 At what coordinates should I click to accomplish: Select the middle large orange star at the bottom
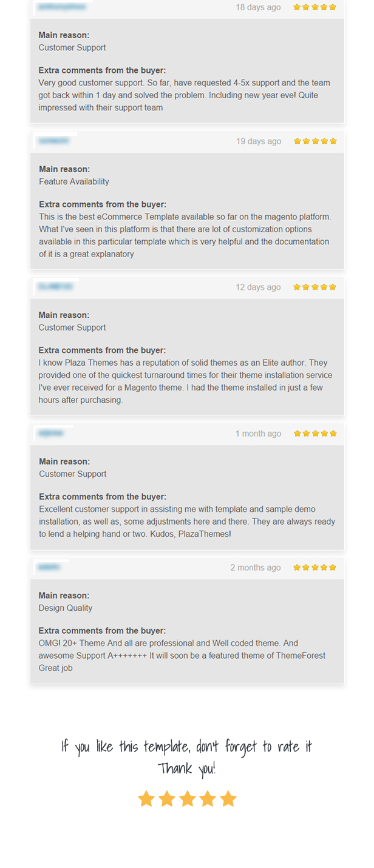[x=187, y=798]
